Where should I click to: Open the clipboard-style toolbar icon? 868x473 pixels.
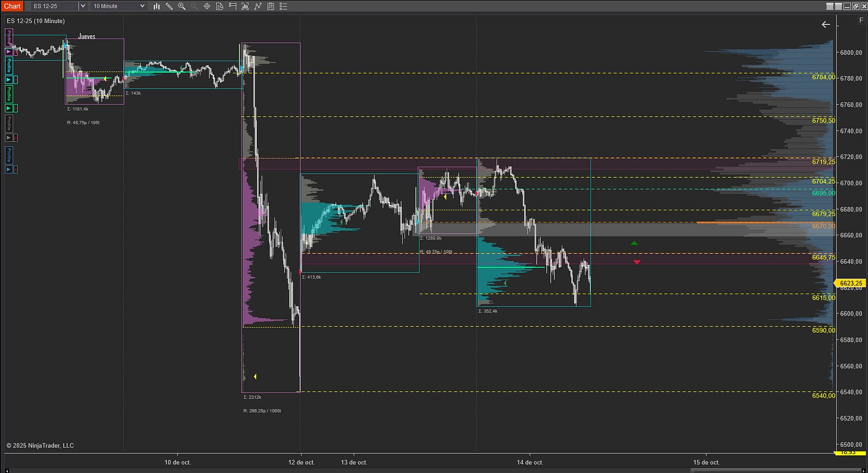(270, 6)
